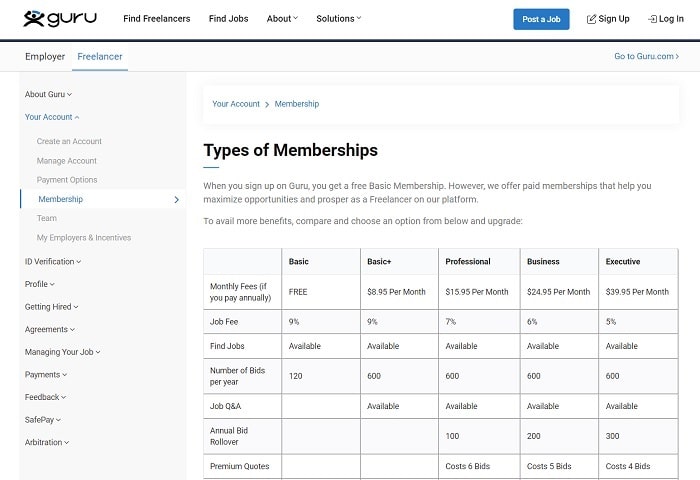Expand ID Verification sidebar section
Image resolution: width=700 pixels, height=480 pixels.
tap(53, 262)
